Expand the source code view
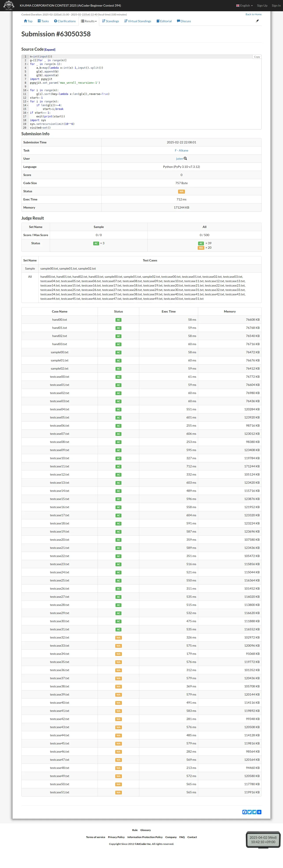283x868 pixels. pyautogui.click(x=50, y=50)
